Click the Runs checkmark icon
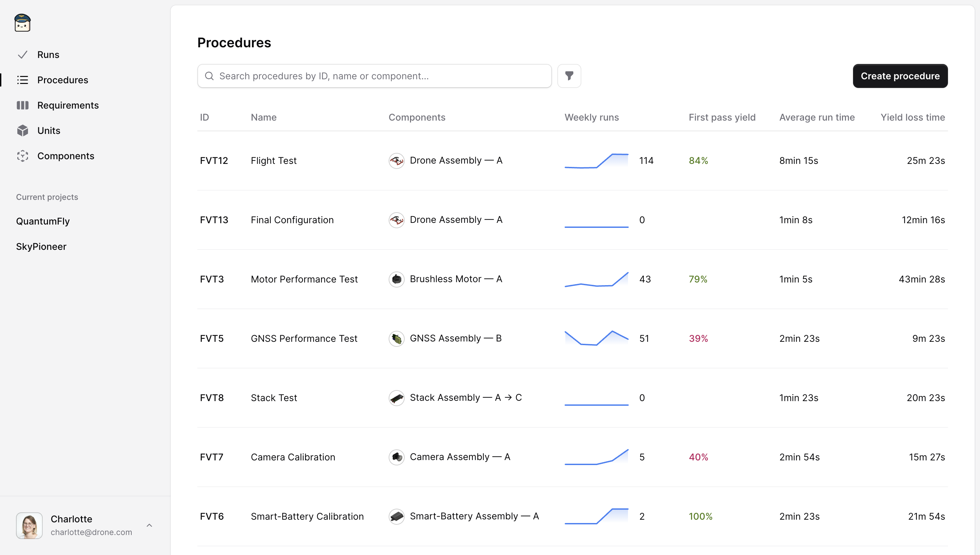This screenshot has width=980, height=555. tap(22, 55)
